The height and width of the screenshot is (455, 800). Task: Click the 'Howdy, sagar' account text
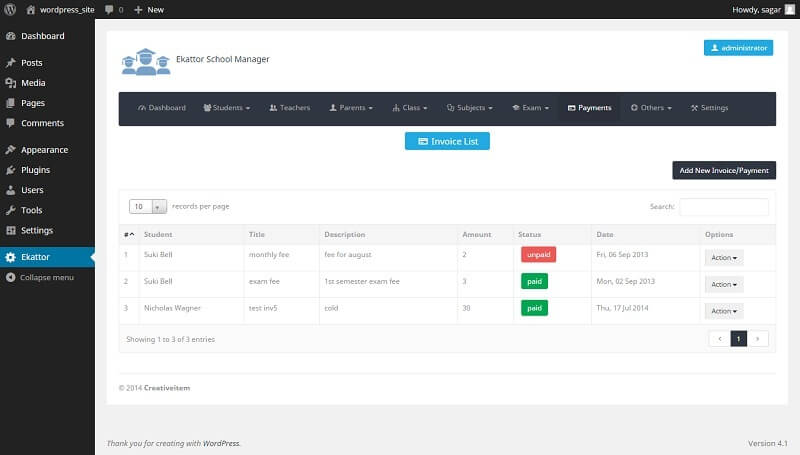click(x=756, y=10)
